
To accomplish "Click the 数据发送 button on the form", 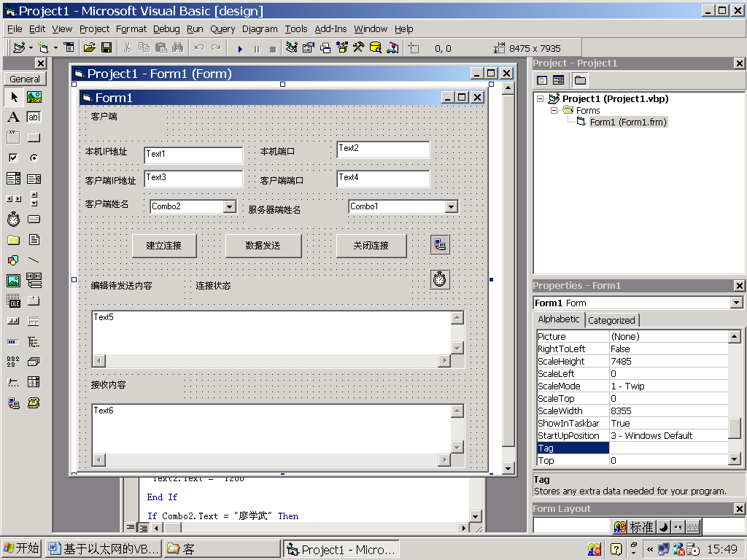I will [x=263, y=246].
